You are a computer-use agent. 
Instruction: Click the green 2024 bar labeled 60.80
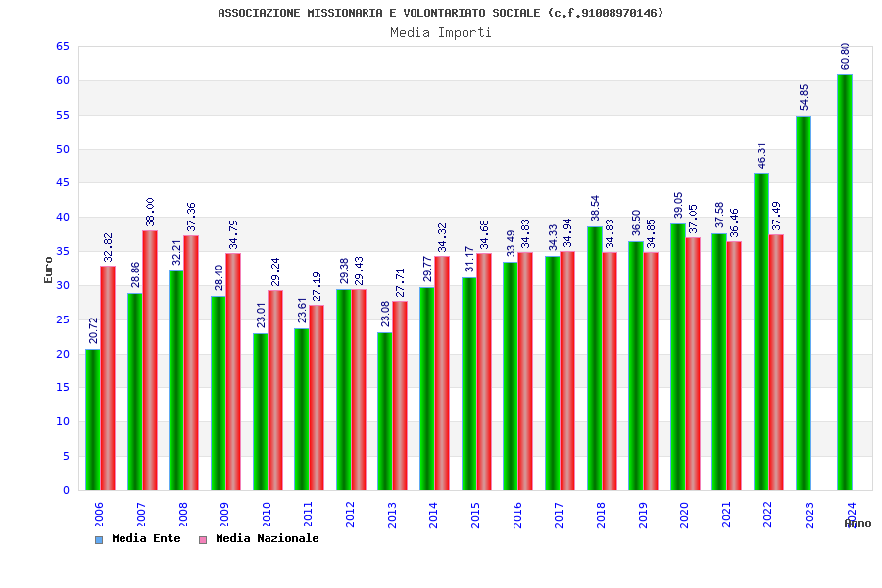point(845,282)
